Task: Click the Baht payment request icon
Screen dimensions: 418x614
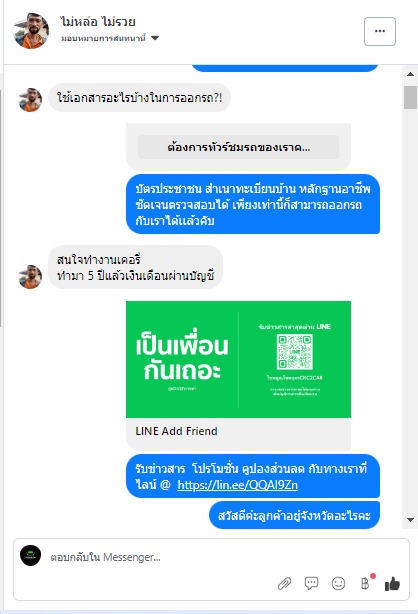Action: pyautogui.click(x=366, y=583)
